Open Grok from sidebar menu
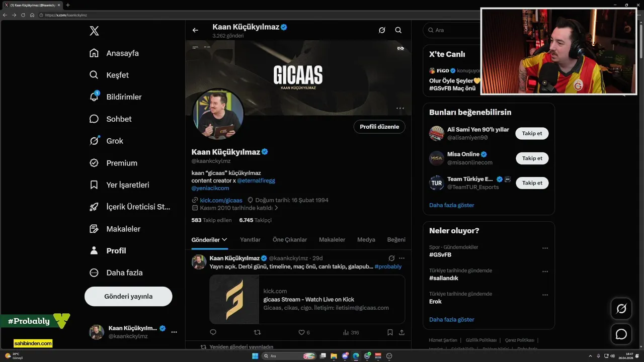644x362 pixels. click(106, 141)
